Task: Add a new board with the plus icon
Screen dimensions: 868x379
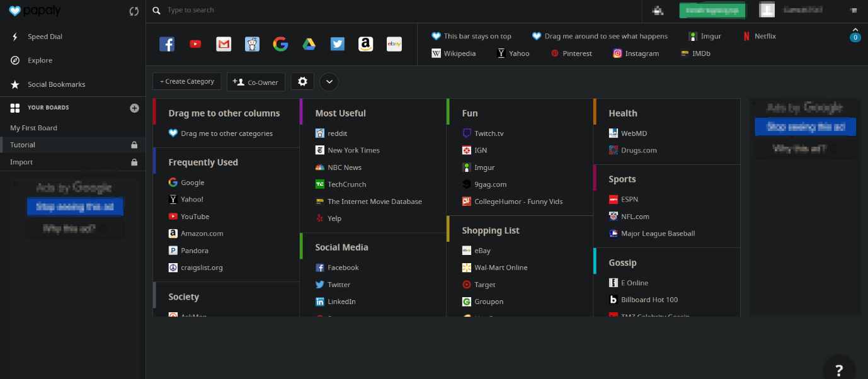Action: point(134,108)
